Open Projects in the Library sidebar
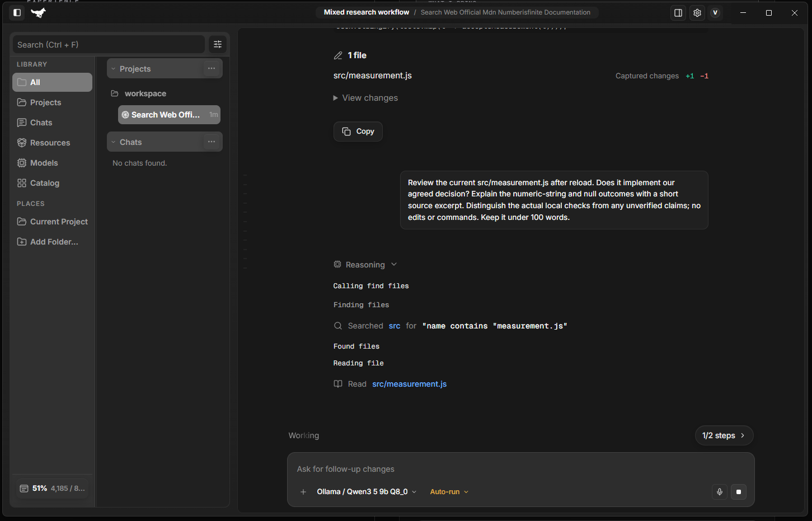Screen dimensions: 812x521 [x=52, y=102]
